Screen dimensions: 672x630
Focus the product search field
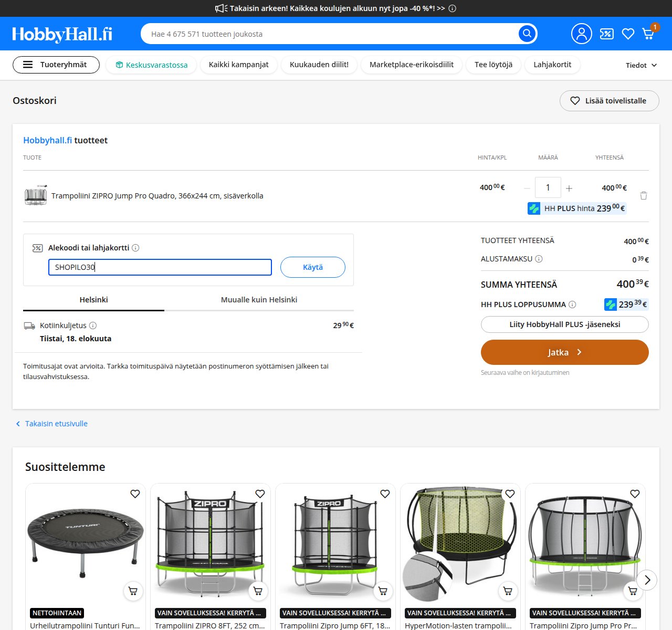[331, 34]
